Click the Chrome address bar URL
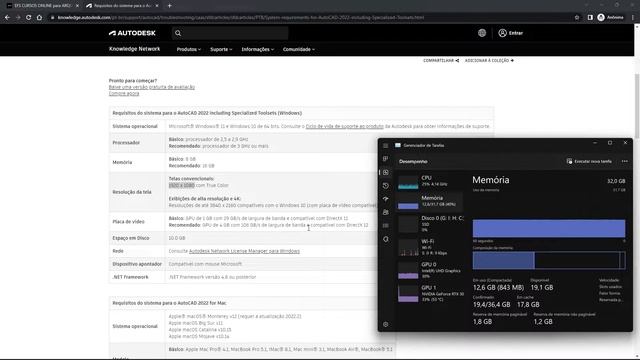The height and width of the screenshot is (360, 640). pos(241,18)
